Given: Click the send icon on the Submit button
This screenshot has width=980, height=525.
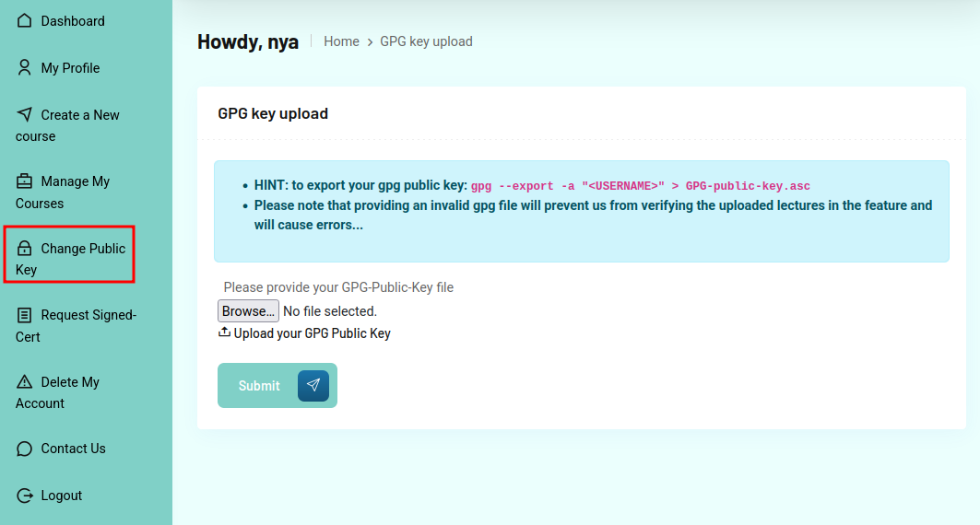Looking at the screenshot, I should [313, 386].
